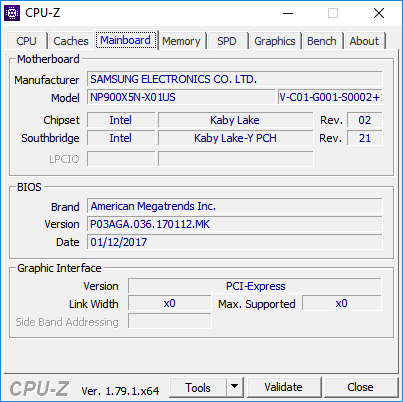
Task: Click the Validate button
Action: 284,387
